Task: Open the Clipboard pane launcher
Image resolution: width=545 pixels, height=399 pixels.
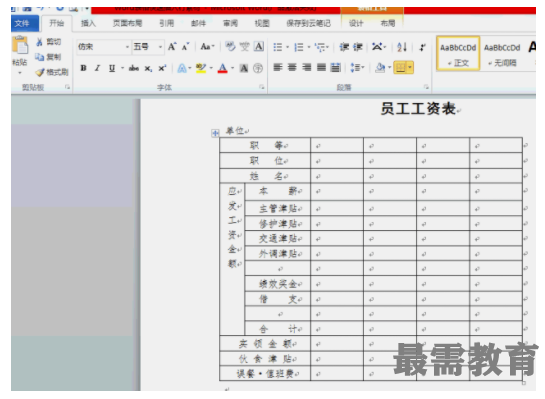Action: (x=67, y=87)
